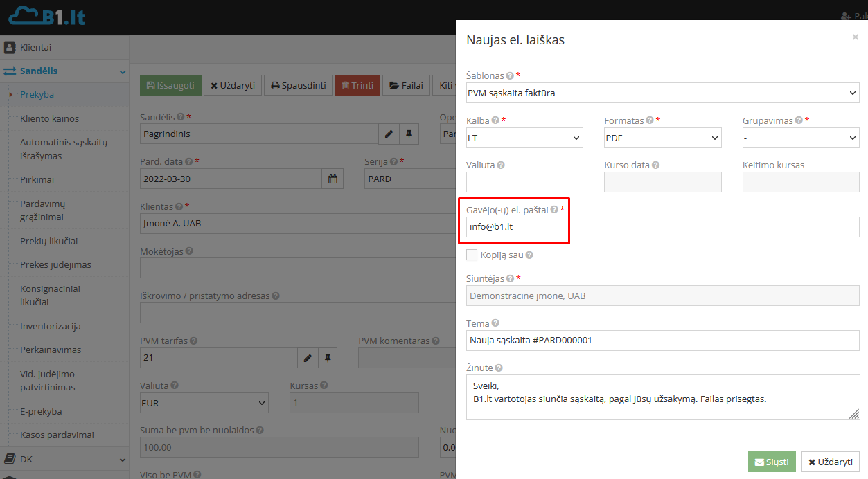This screenshot has height=479, width=868.
Task: Open the Kalba language dropdown
Action: [524, 138]
